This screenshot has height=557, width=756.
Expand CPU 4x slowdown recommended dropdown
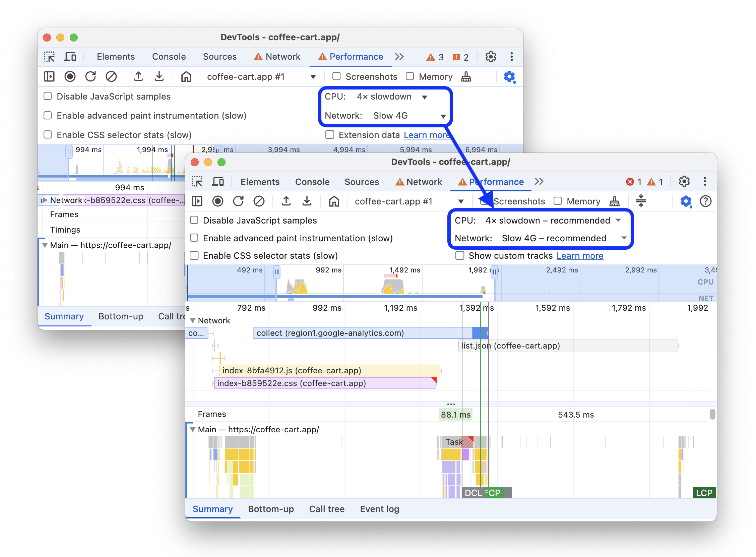tap(620, 221)
